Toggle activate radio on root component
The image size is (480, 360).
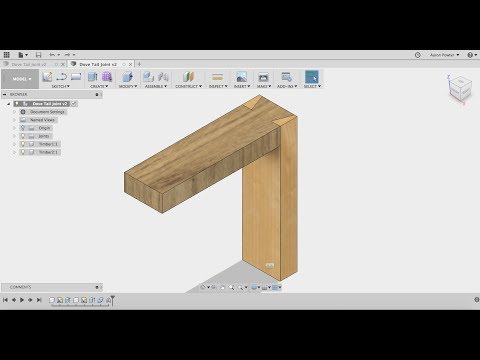(x=74, y=104)
